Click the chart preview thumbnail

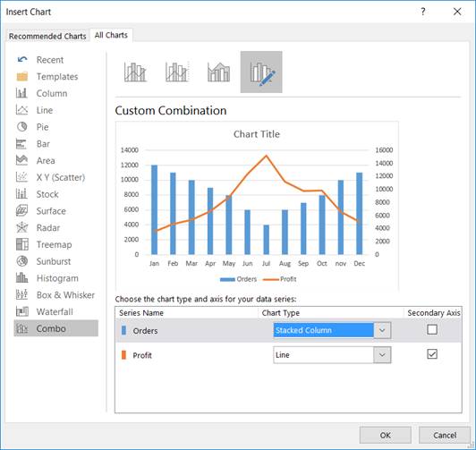257,206
